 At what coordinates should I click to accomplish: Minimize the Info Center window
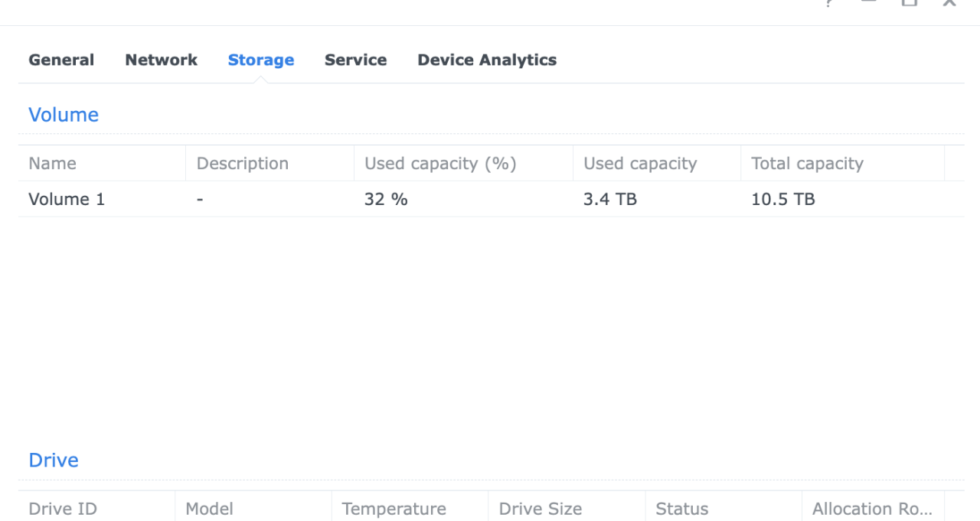869,2
